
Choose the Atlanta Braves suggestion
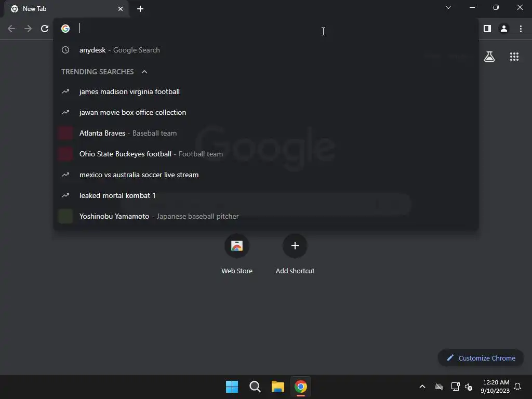point(265,133)
